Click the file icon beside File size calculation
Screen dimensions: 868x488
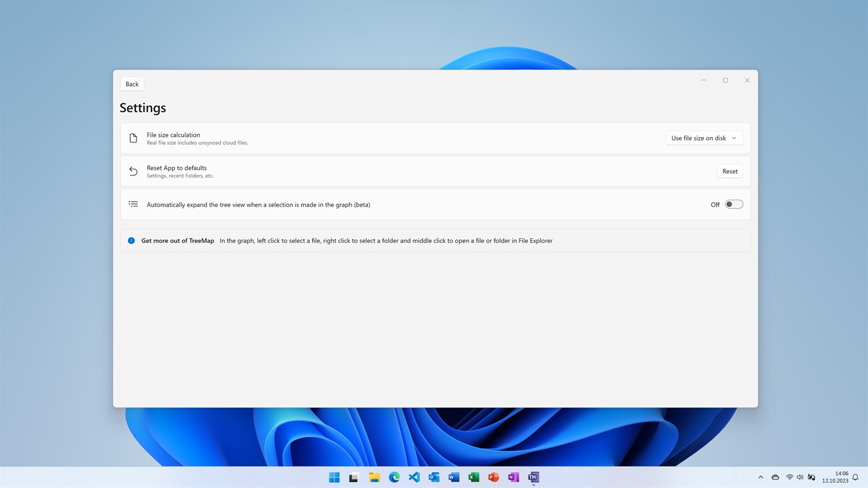(133, 138)
